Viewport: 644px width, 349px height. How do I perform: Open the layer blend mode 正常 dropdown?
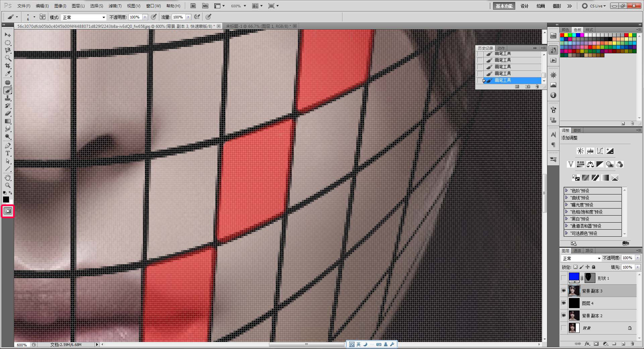(581, 258)
